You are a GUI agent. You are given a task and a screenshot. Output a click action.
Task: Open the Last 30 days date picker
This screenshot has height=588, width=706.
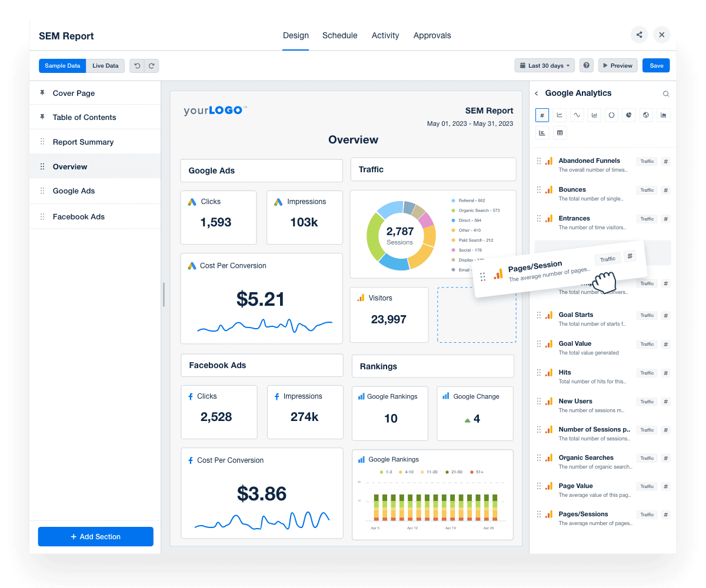[x=544, y=65]
